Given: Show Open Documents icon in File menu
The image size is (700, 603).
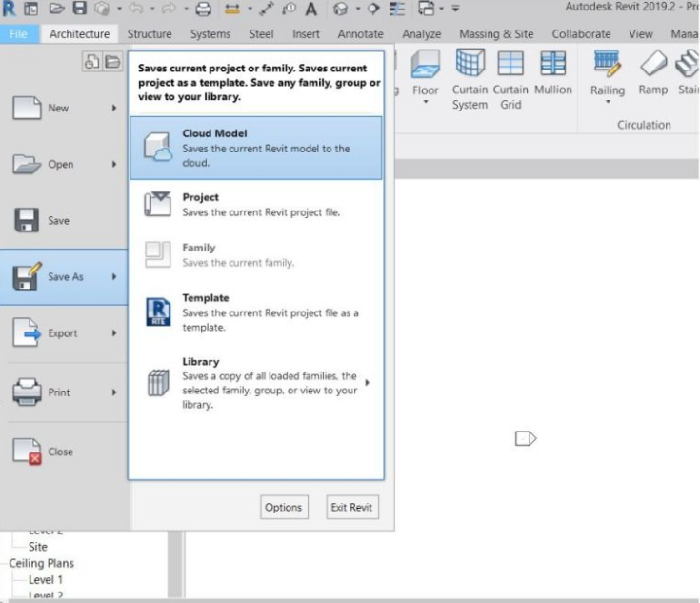Looking at the screenshot, I should [x=112, y=62].
